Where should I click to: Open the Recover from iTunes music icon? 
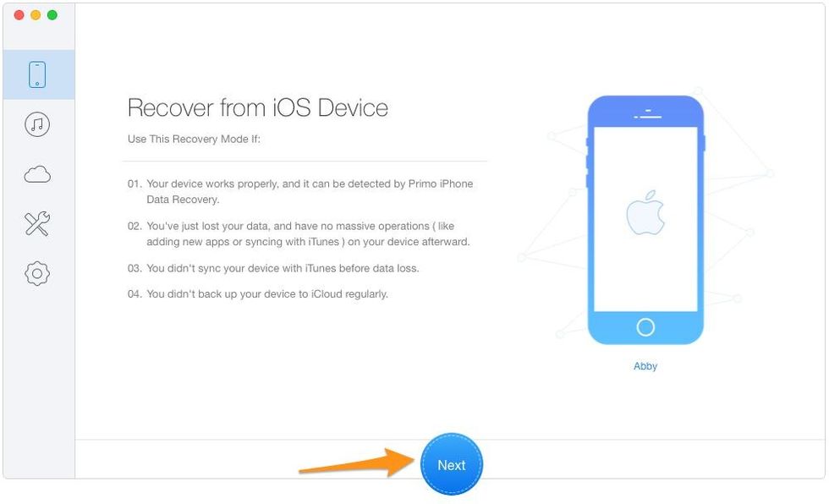coord(37,124)
